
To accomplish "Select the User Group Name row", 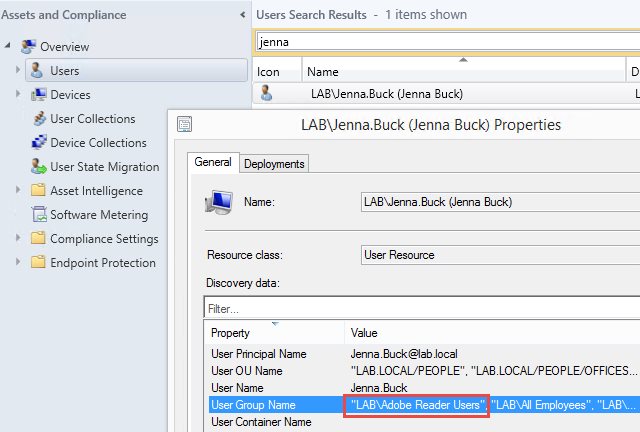I will tap(424, 405).
